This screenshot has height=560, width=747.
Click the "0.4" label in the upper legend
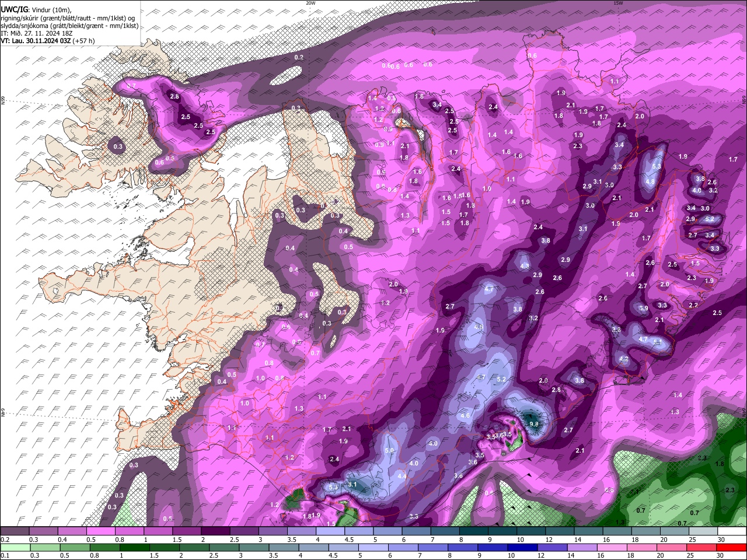coord(62,540)
